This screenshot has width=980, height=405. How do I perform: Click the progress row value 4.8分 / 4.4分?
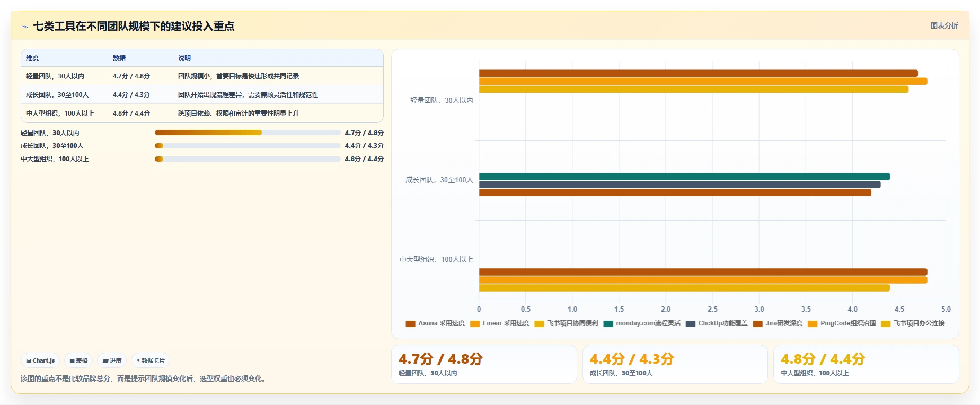[364, 159]
